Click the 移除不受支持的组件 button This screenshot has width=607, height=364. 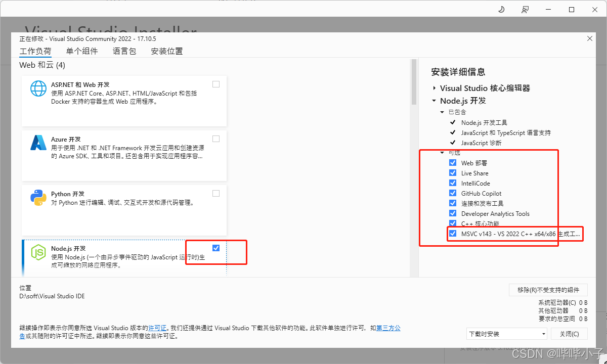(x=548, y=290)
